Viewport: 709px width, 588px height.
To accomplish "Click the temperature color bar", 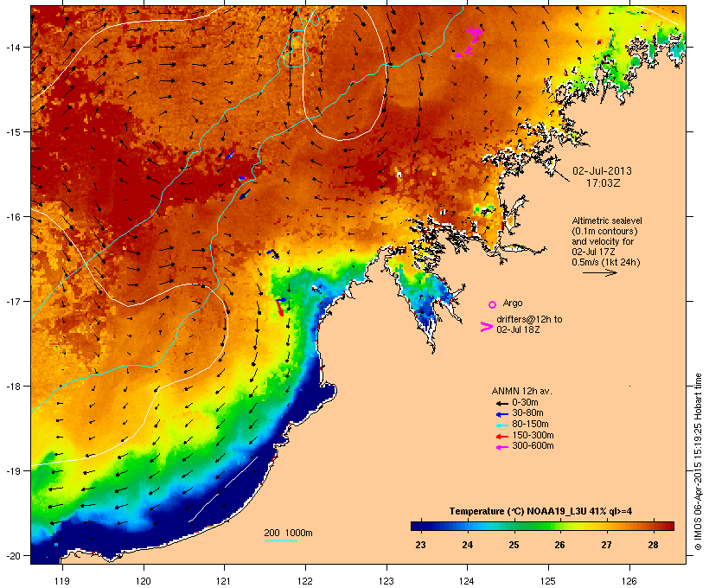I will coord(542,526).
